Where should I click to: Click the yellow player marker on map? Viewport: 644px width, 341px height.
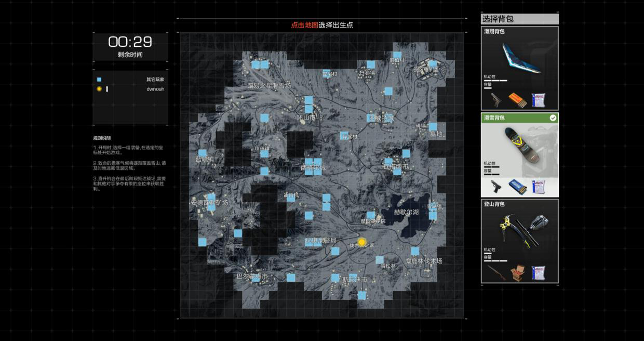pos(361,242)
